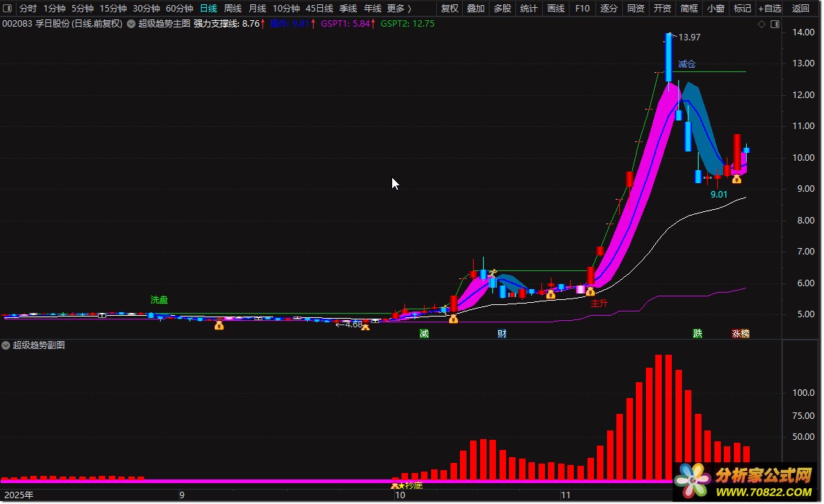Screen dimensions: 824x504
Task: Click the 多股 multi-stock button
Action: point(502,9)
